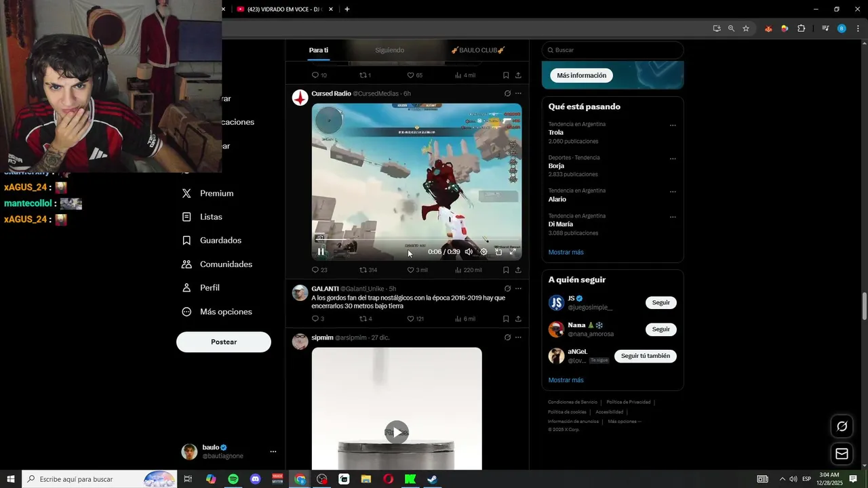Reply to top post with 10 replies
Image resolution: width=868 pixels, height=488 pixels.
[x=319, y=75]
